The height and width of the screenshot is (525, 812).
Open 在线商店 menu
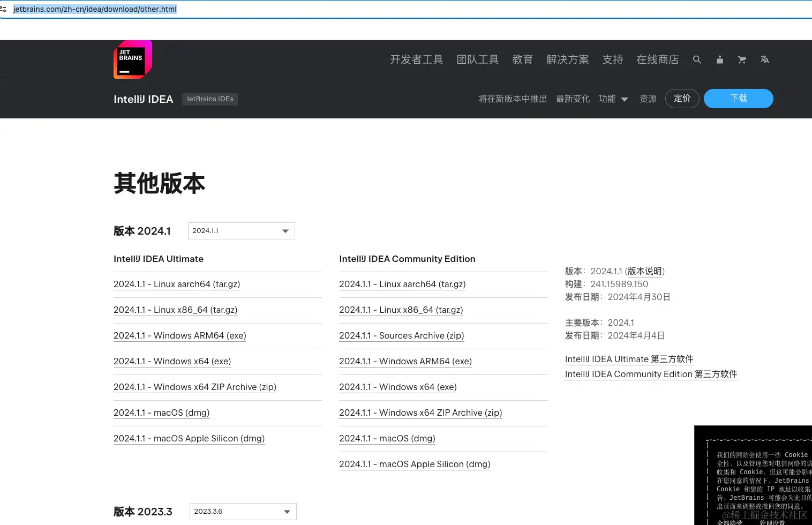(658, 59)
